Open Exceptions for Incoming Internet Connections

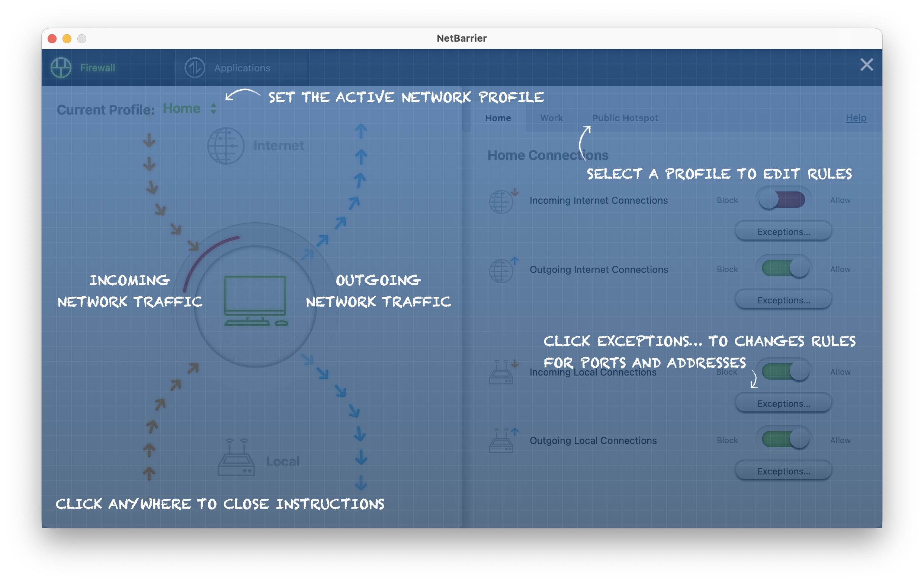(783, 232)
